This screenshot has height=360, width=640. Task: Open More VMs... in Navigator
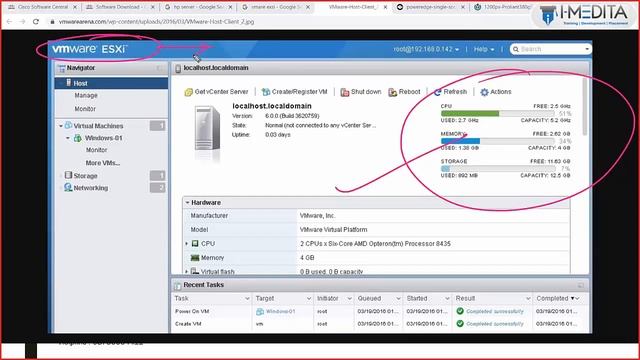pos(103,163)
